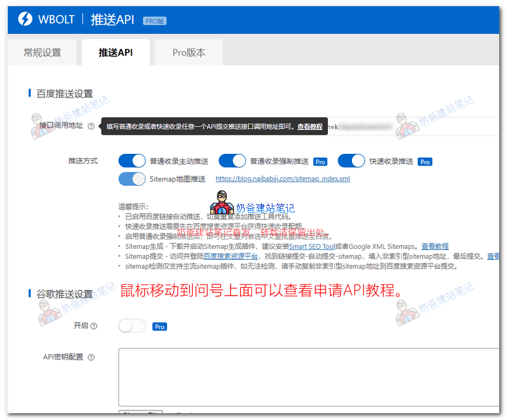Screen dimensions: 506x420
Task: Click Pro badge in 谷歌推送设置 section
Action: tap(160, 327)
